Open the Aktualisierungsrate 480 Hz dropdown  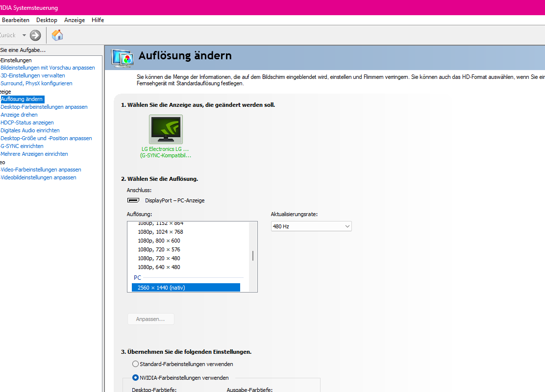tap(311, 226)
